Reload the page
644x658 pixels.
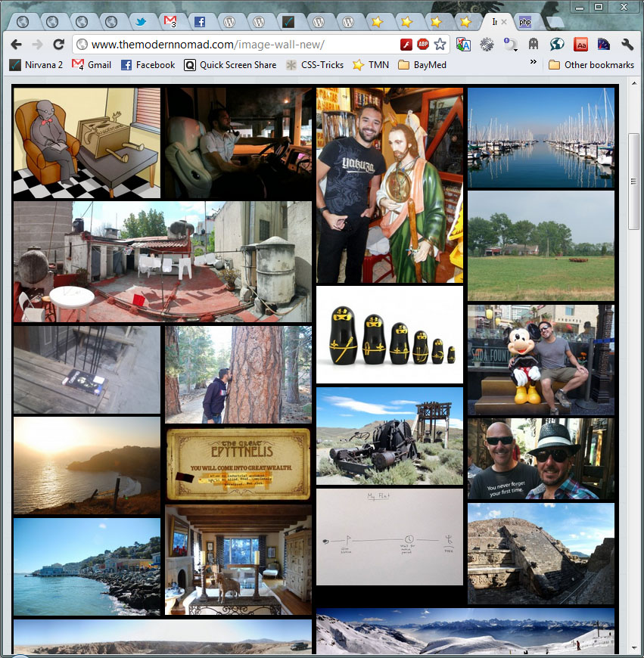coord(58,45)
